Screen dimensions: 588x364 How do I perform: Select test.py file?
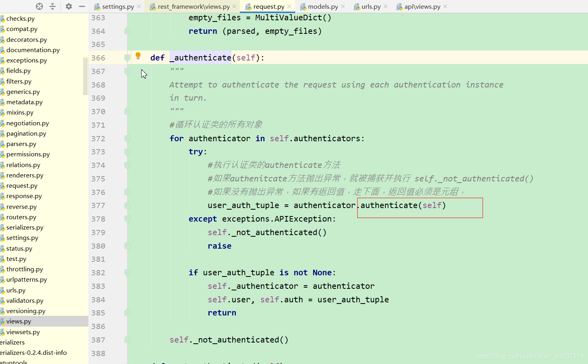[16, 259]
